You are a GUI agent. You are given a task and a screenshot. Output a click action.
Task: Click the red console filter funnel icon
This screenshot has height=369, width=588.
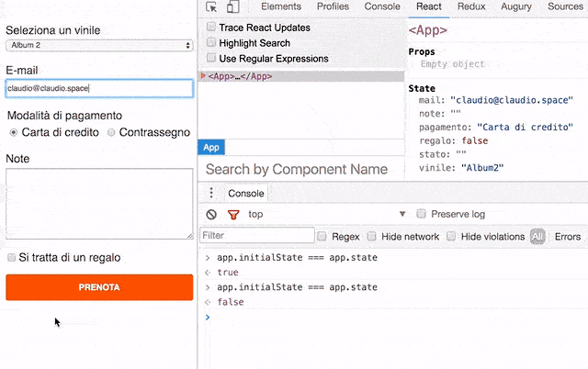(x=232, y=214)
